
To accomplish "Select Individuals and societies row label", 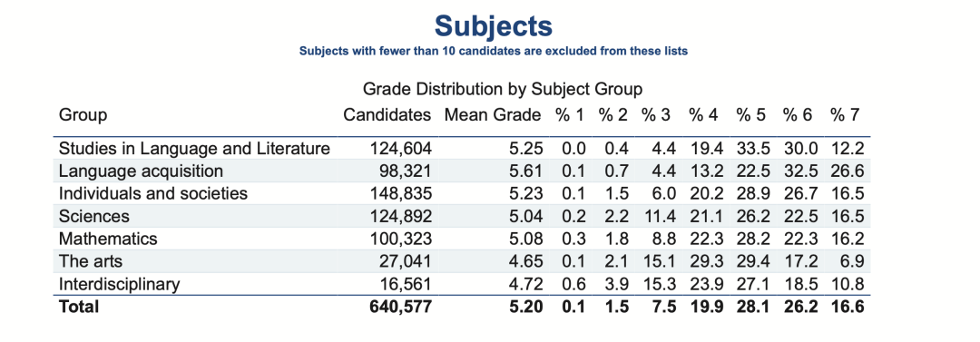I will tap(153, 193).
